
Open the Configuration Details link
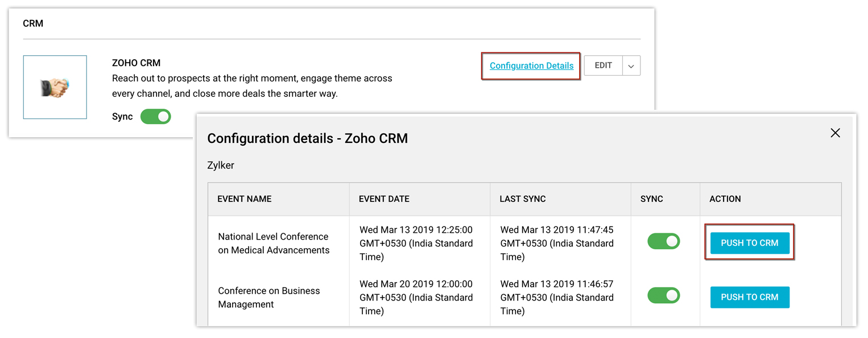pos(531,66)
